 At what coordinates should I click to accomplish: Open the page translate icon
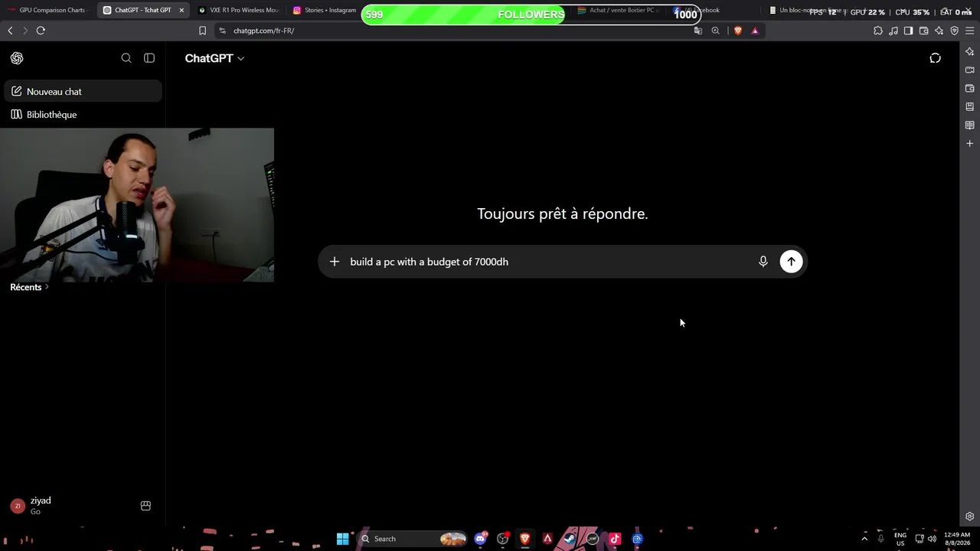point(697,31)
